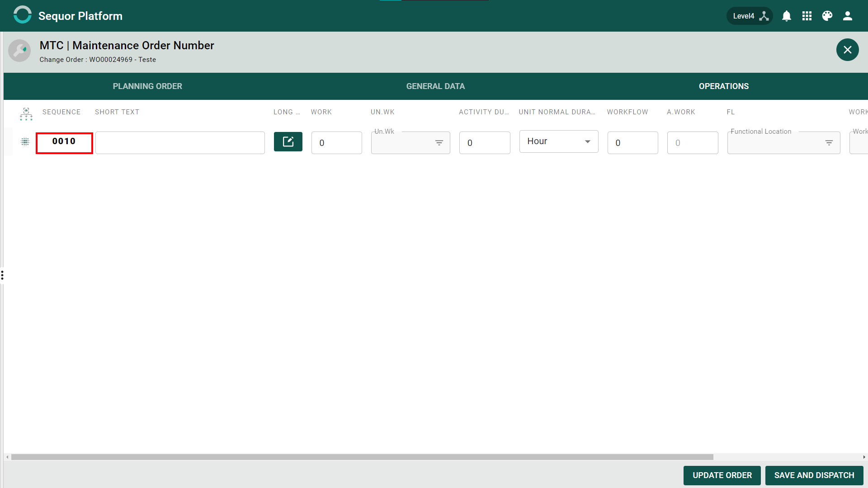Open the user account icon
This screenshot has height=488, width=868.
848,16
